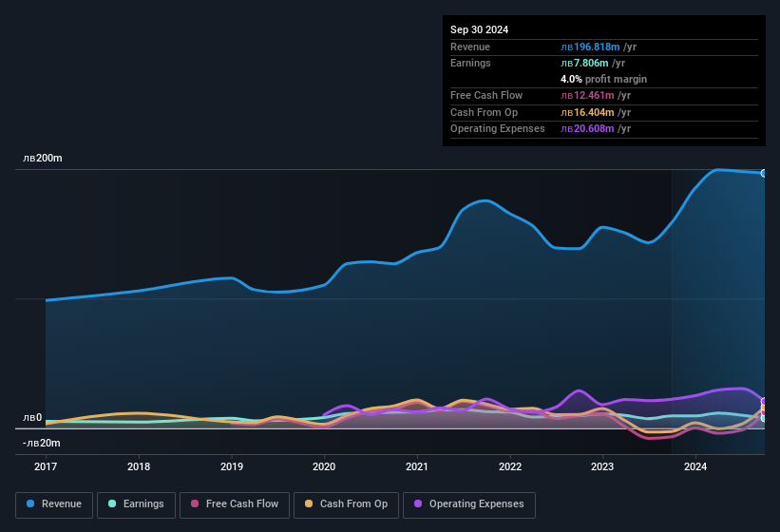Toggle the Revenue legend button
780x532 pixels.
click(54, 504)
